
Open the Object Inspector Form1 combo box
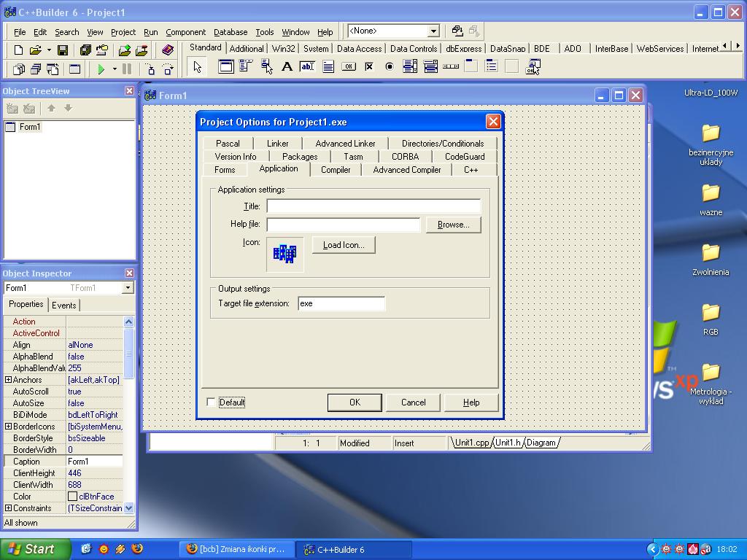pos(127,288)
